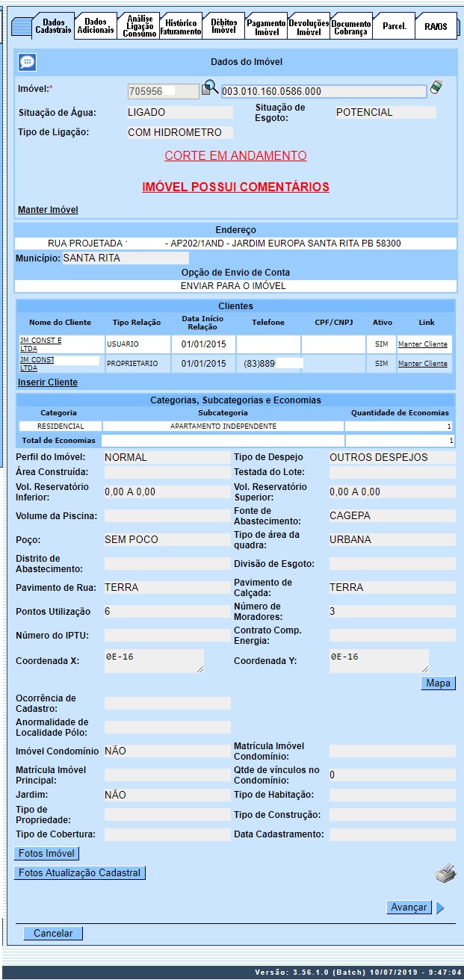
Task: Click Fotos Atualização Cadastral button
Action: click(x=79, y=872)
